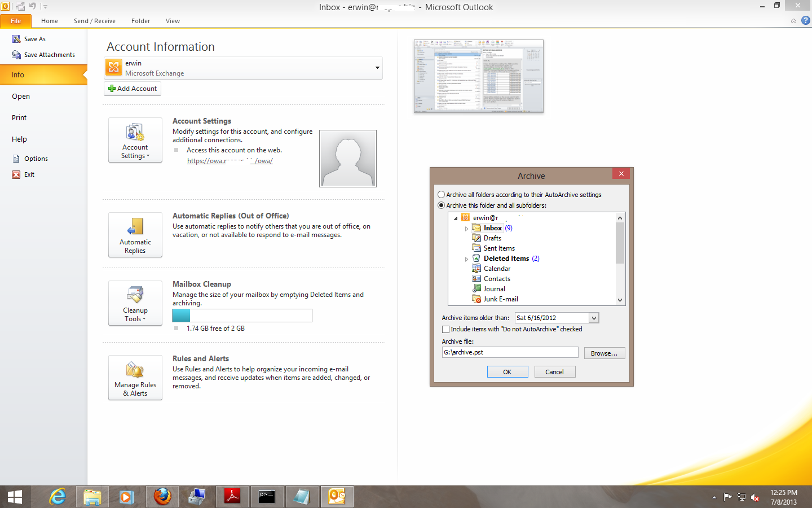Select Archive all folders per AutoArchive settings

pyautogui.click(x=442, y=195)
